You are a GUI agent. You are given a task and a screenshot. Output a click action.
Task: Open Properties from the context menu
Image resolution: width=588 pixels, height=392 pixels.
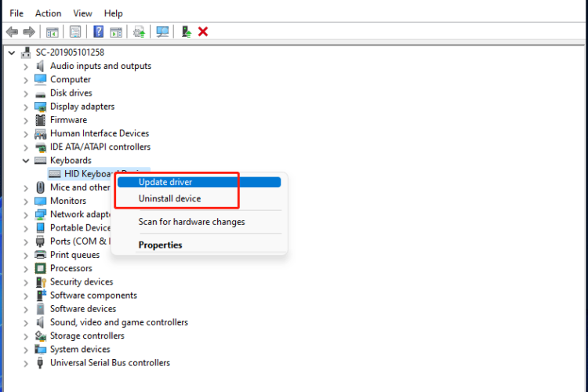point(160,245)
